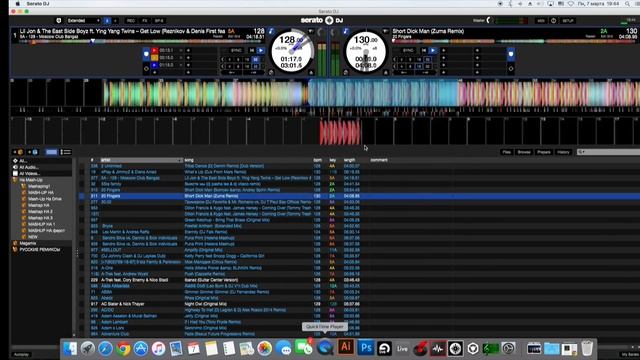Image resolution: width=640 pixels, height=360 pixels.
Task: Open SETUP settings
Action: tap(568, 20)
